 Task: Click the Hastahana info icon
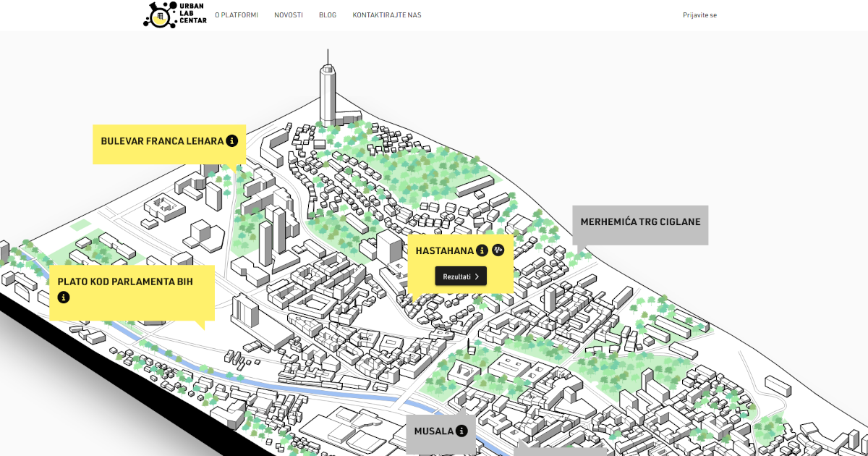coord(482,250)
